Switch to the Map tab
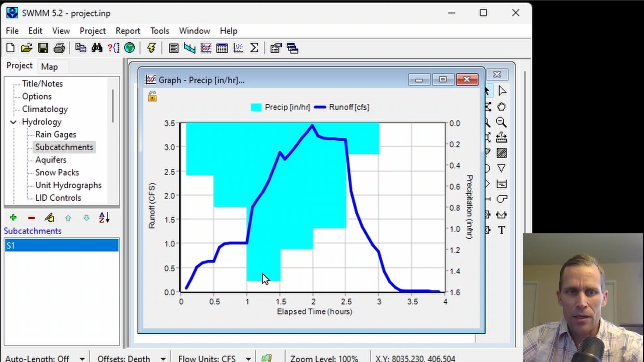 click(x=49, y=67)
